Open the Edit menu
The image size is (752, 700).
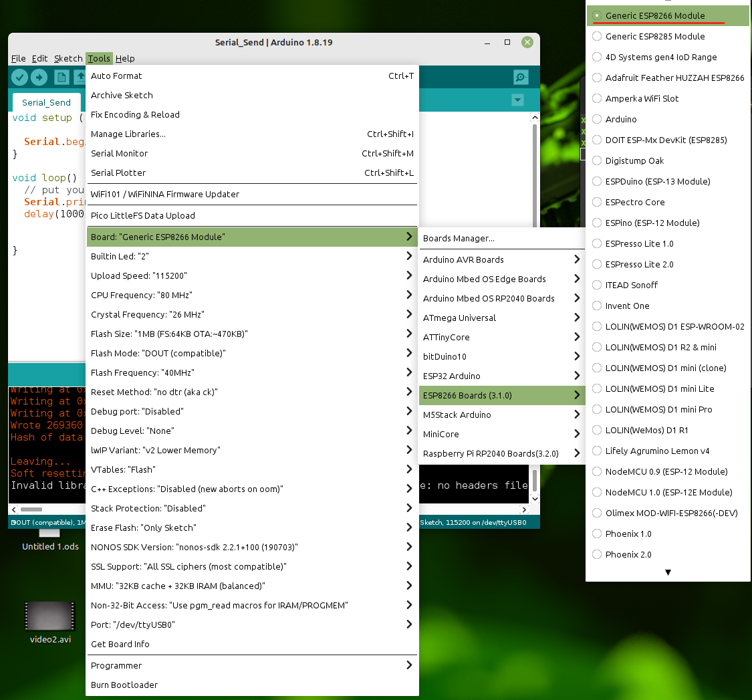point(40,59)
